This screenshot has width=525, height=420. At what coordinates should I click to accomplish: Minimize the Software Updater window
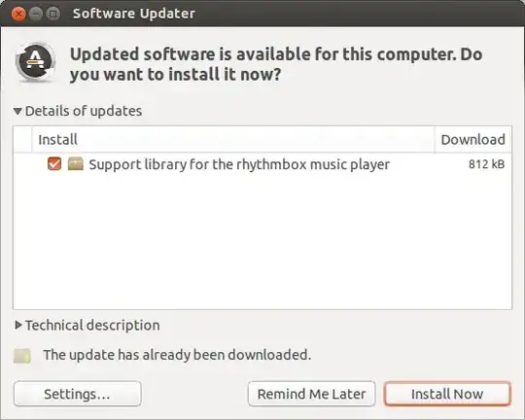pos(36,14)
